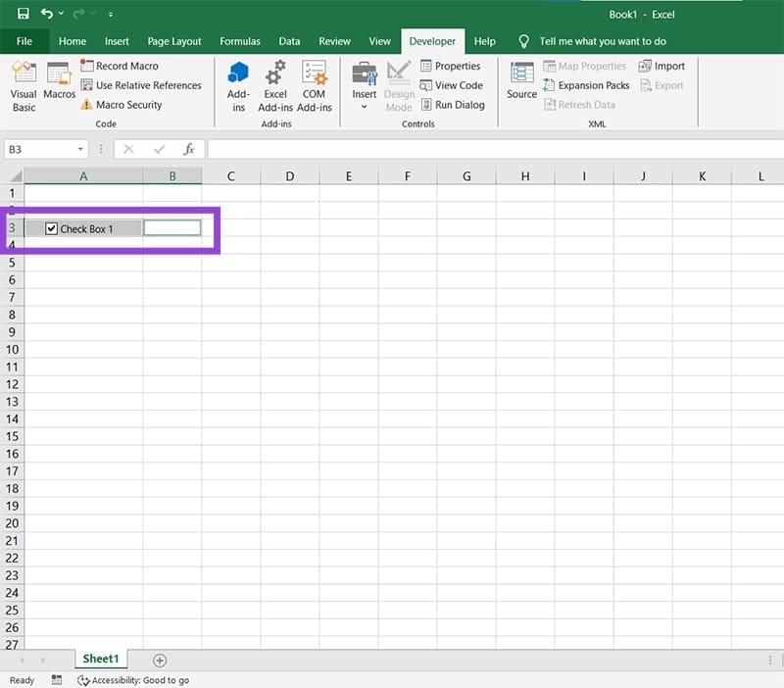Expand the Customize Quick Access Toolbar menu

(110, 15)
